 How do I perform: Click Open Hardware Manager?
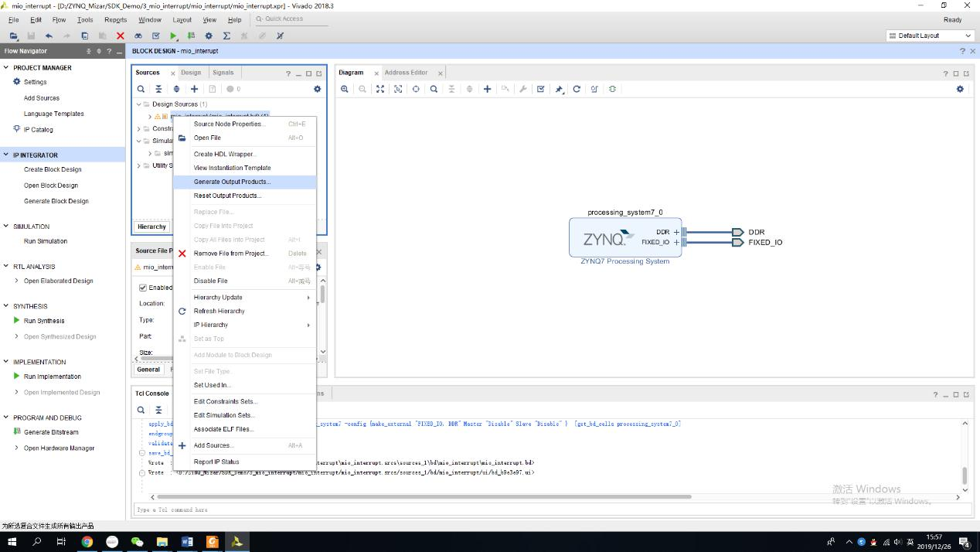tap(59, 448)
